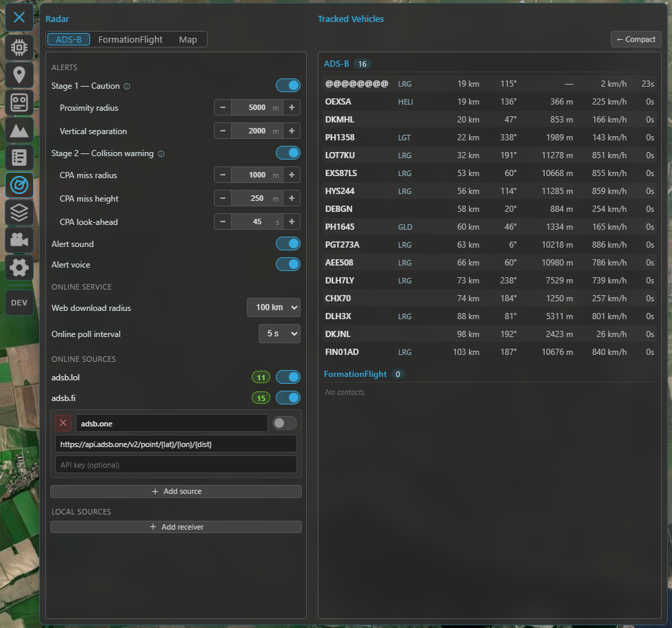Image resolution: width=672 pixels, height=628 pixels.
Task: Enable the adsb.one source switch
Action: [285, 423]
